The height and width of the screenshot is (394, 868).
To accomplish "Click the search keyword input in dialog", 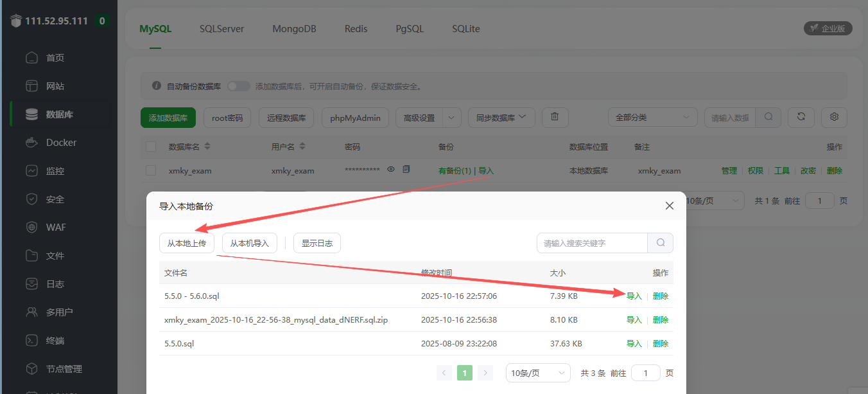I will click(x=592, y=243).
